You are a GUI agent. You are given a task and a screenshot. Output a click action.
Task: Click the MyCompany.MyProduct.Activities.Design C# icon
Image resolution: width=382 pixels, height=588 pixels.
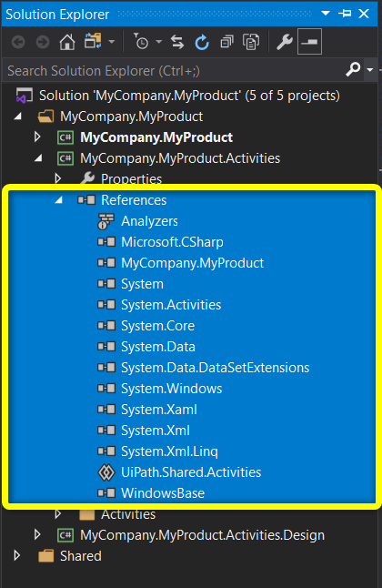(x=65, y=534)
